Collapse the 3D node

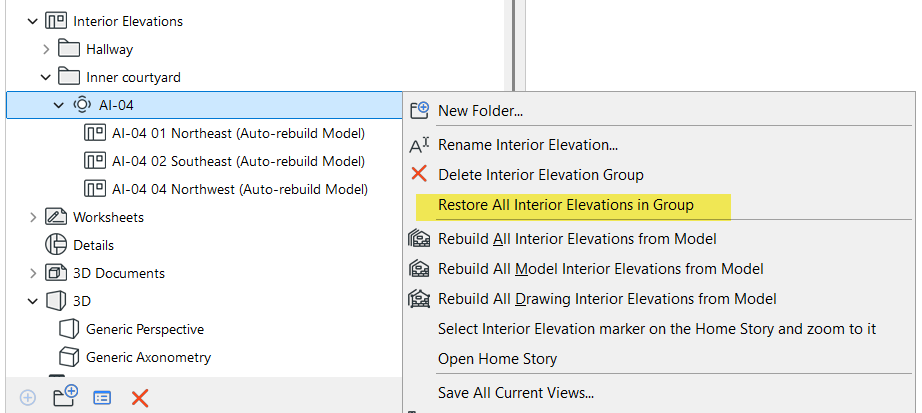pyautogui.click(x=32, y=301)
